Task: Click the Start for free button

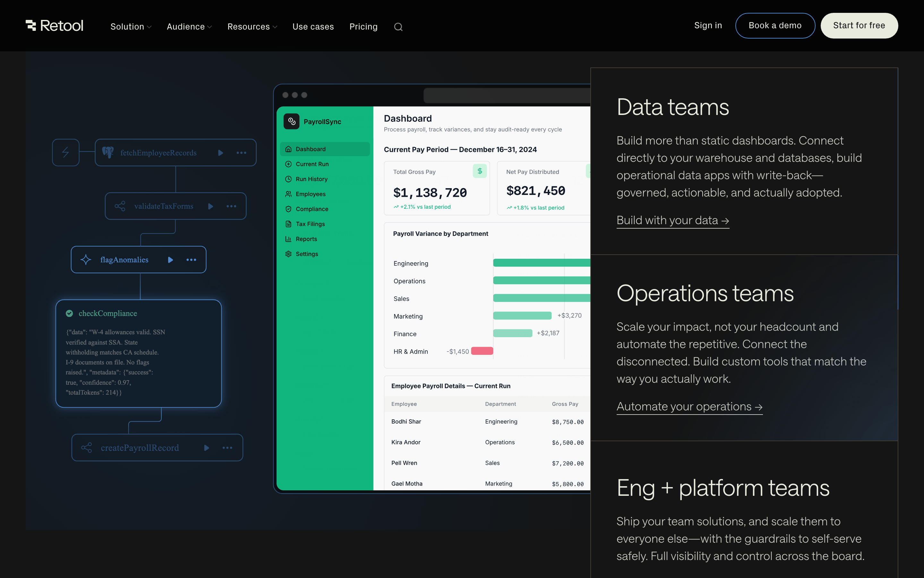Action: point(859,26)
